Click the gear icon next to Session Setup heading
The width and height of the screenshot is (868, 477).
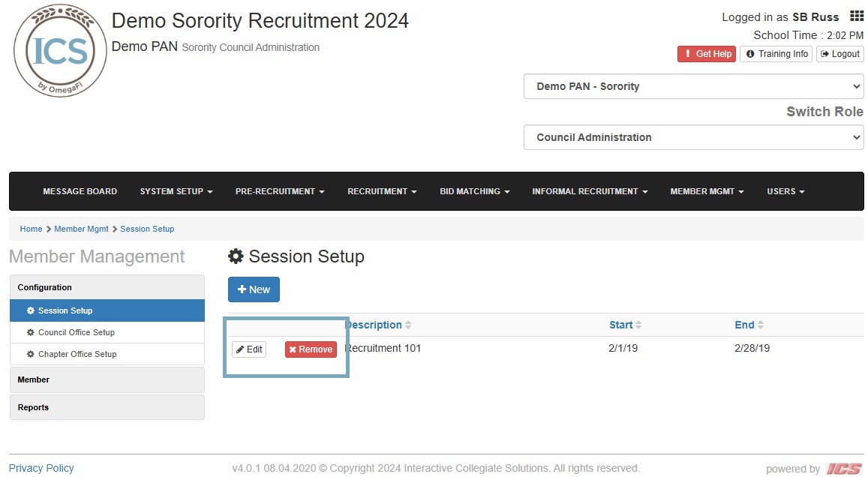[x=236, y=256]
